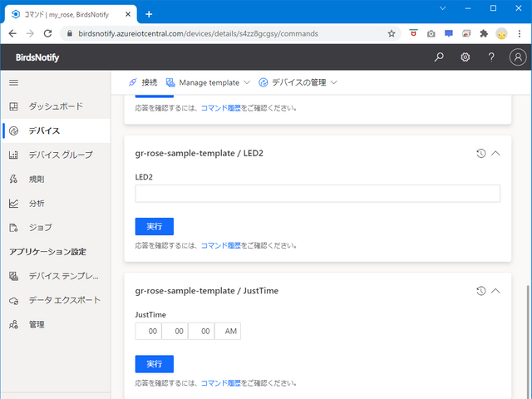Click the site lock icon in address bar
The height and width of the screenshot is (399, 532).
click(70, 33)
